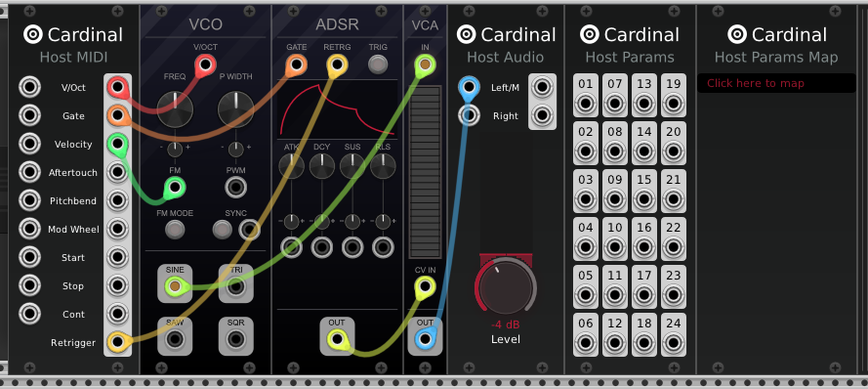Toggle the FM MODE button on VCO

tap(175, 229)
